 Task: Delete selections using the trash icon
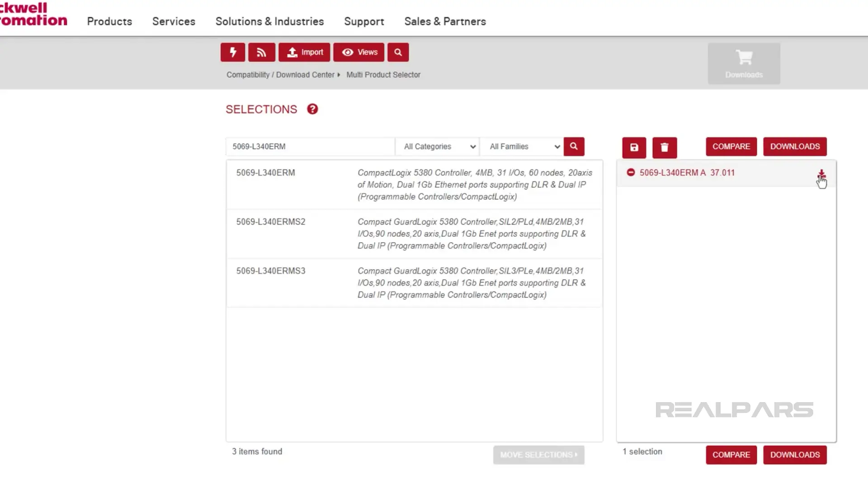[665, 148]
